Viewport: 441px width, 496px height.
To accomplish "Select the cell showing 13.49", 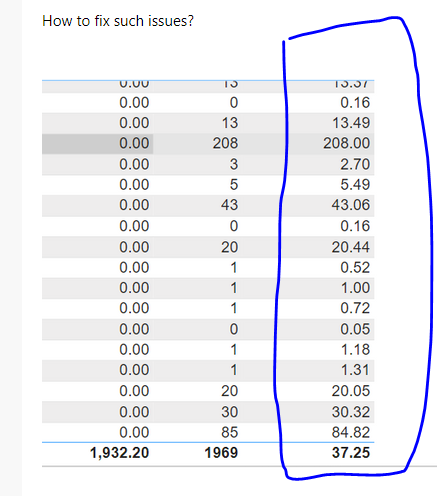I will click(x=351, y=123).
